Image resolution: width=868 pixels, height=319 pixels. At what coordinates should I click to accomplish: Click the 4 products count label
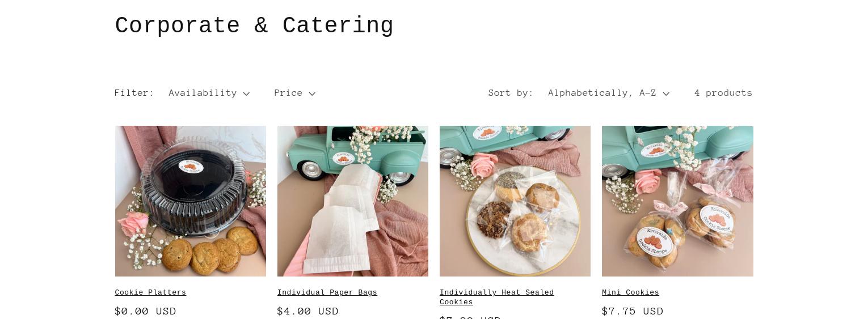723,93
